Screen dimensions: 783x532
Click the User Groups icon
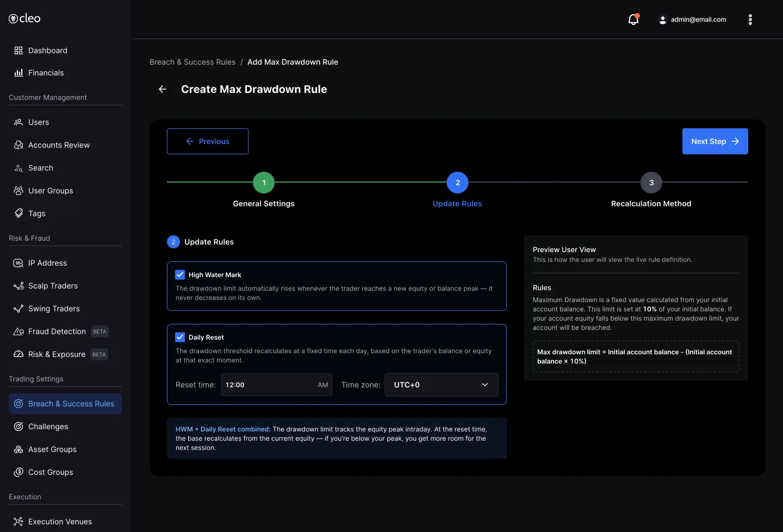[18, 191]
